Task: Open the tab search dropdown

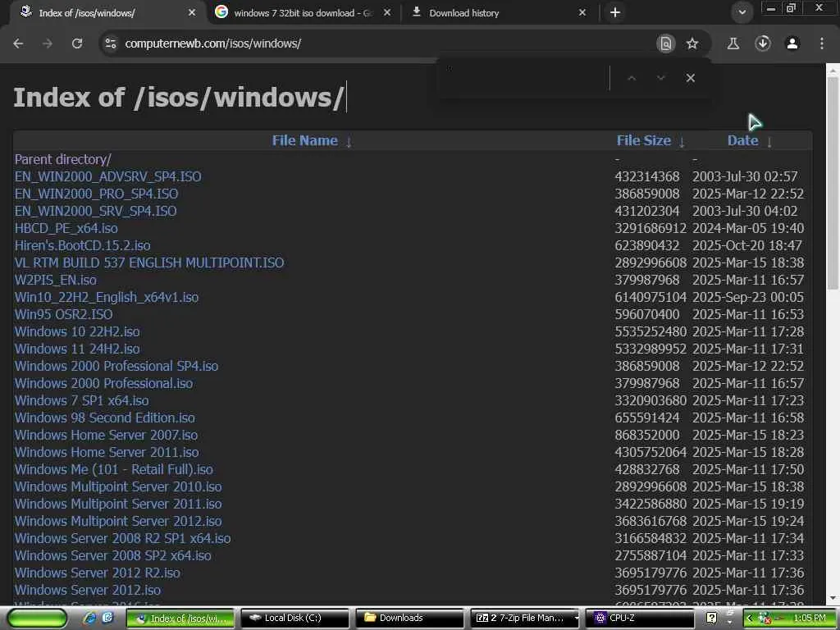Action: tap(742, 12)
